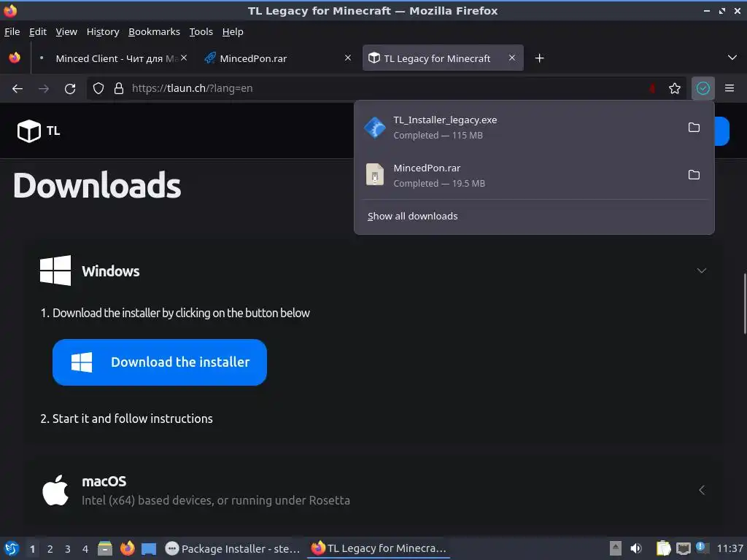Open a new browser tab
The width and height of the screenshot is (747, 560).
tap(539, 58)
